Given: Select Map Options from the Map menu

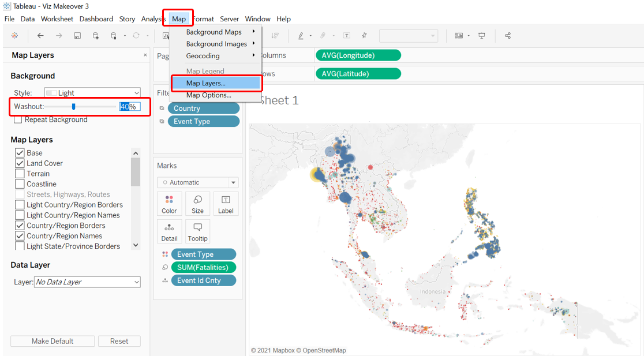Looking at the screenshot, I should coord(208,95).
